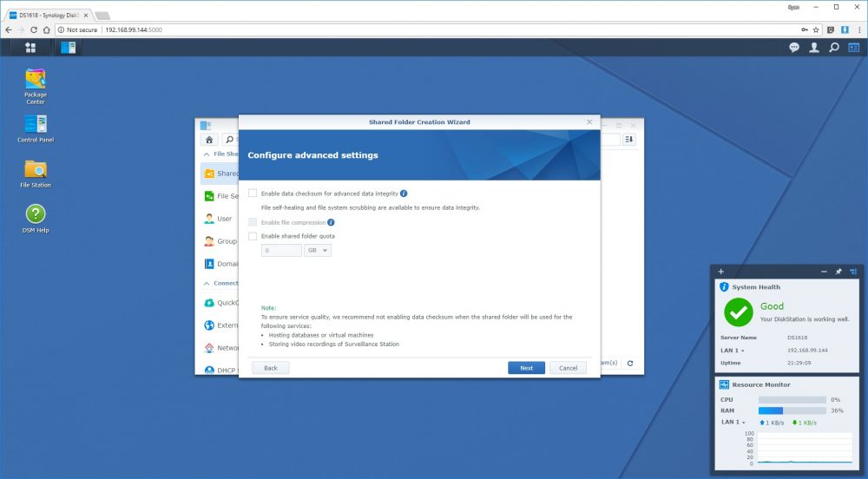868x479 pixels.
Task: Click info icon beside data checksum option
Action: pyautogui.click(x=404, y=194)
